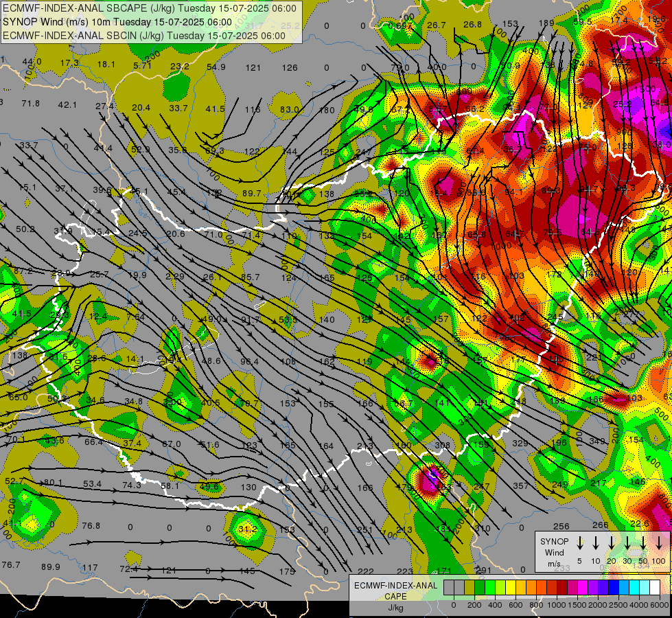
Task: Click the 4000 tick label under color bar
Action: pos(640,605)
